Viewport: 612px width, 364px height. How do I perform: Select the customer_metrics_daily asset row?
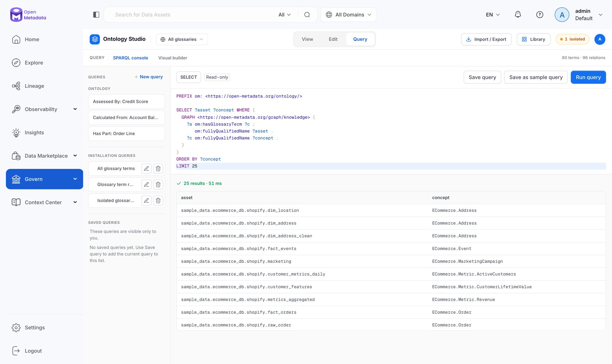391,274
